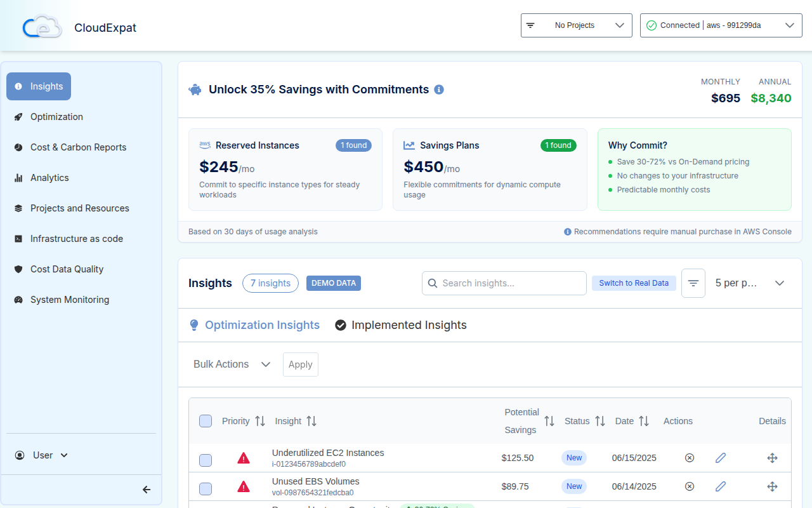The image size is (812, 508).
Task: Open the insights filter icon
Action: [x=693, y=283]
